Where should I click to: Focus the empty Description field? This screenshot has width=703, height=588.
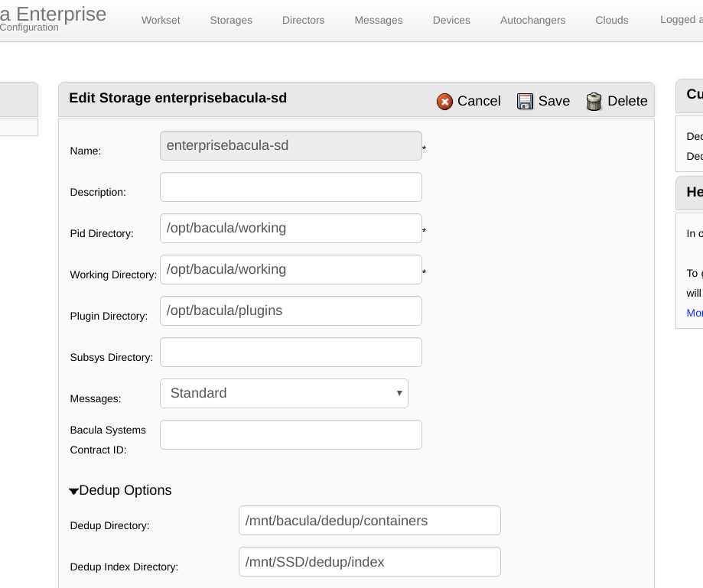(291, 187)
